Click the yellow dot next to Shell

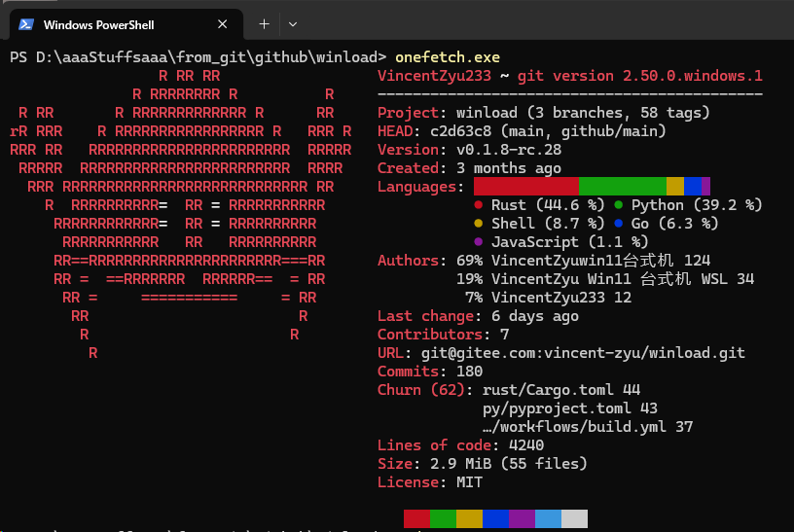point(478,224)
